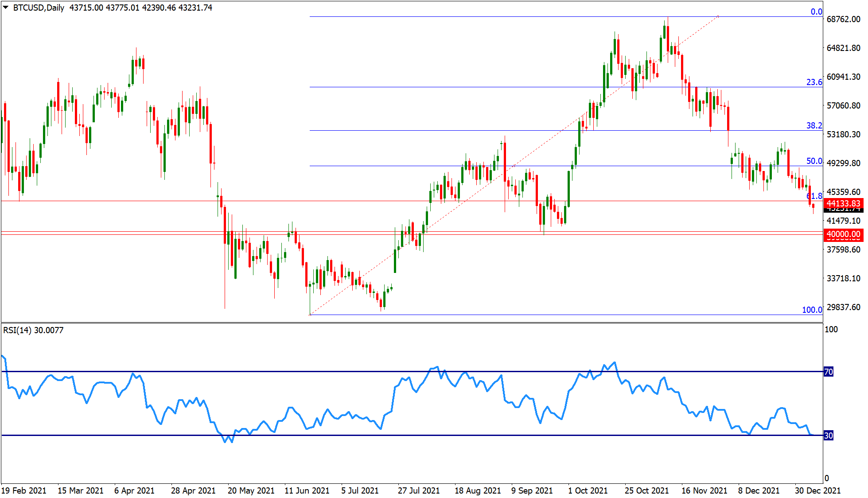Screen dimensions: 868x498
Task: Select the 100.0 Fibonacci level label
Action: [812, 310]
